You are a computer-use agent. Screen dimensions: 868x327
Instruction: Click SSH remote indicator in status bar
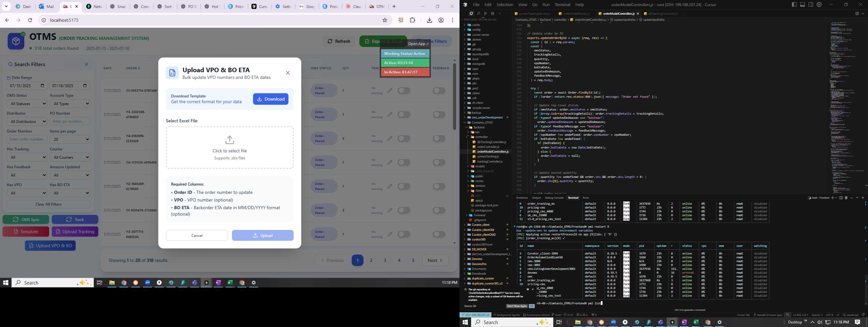pos(475,315)
